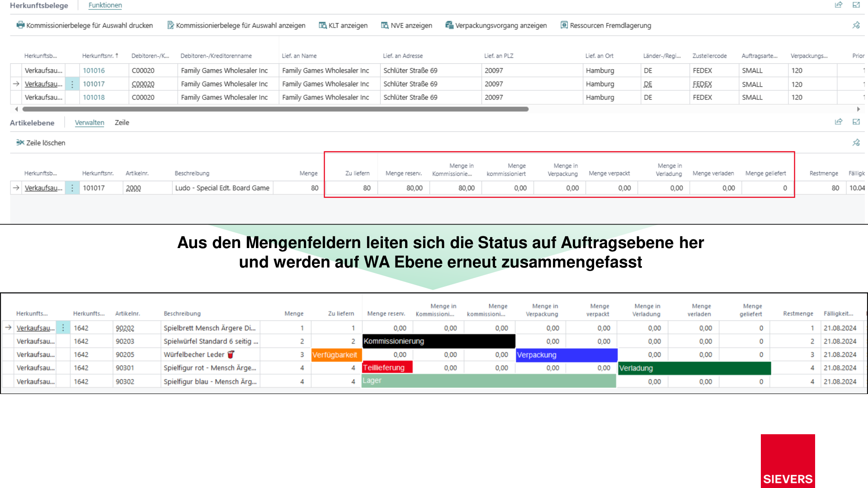Pin the Herkunftsbelege action bar
The width and height of the screenshot is (868, 488).
[x=856, y=25]
